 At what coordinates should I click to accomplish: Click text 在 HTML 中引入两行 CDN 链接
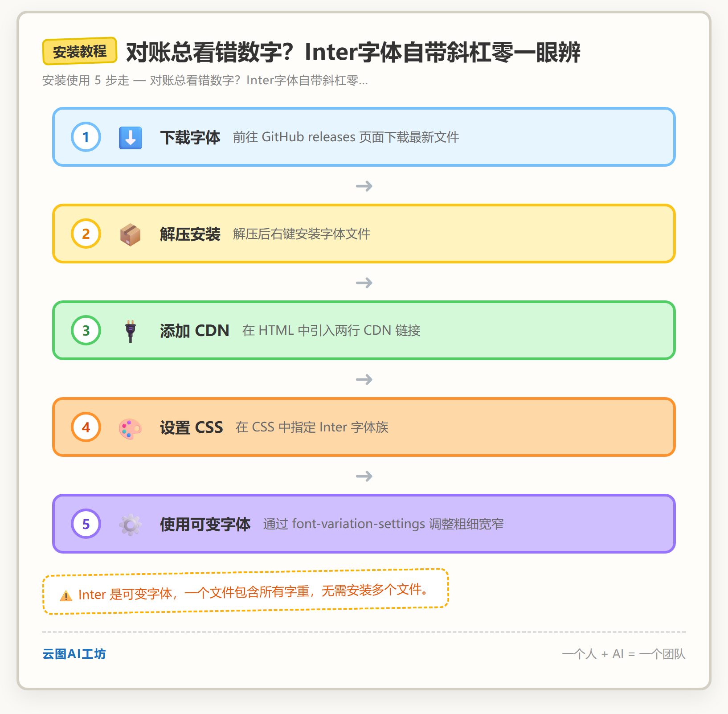click(x=331, y=331)
